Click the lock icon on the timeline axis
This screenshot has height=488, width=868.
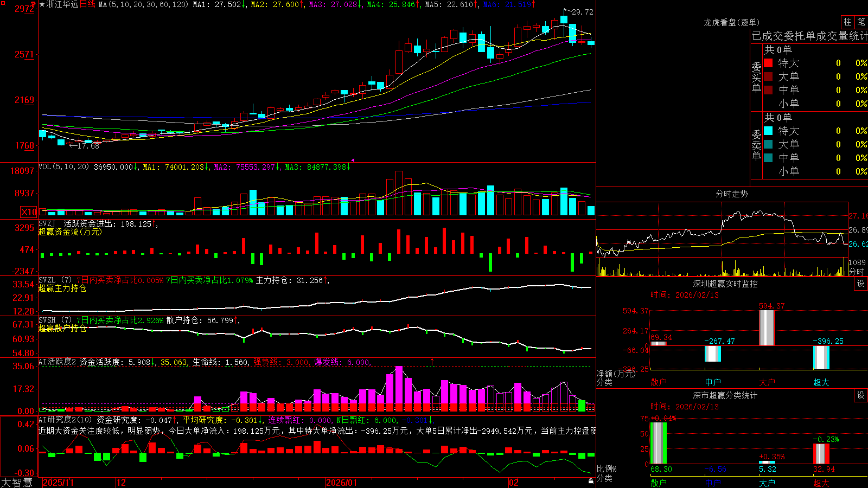click(x=591, y=481)
